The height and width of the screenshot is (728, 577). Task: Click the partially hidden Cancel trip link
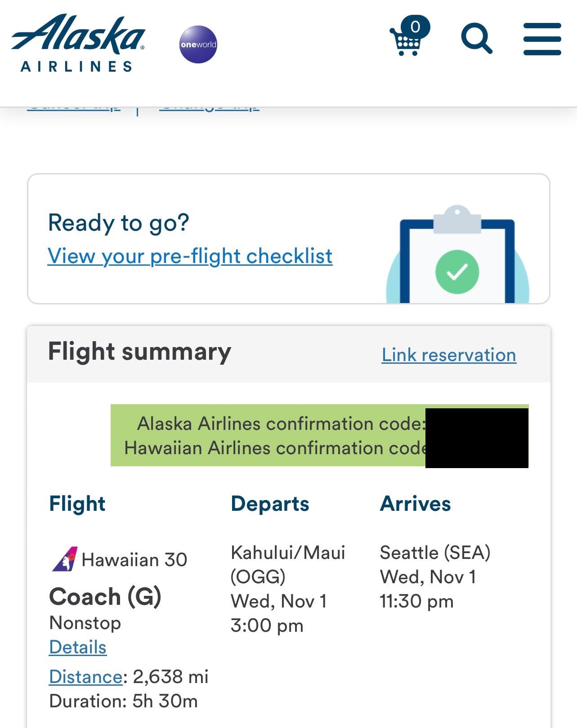point(74,108)
